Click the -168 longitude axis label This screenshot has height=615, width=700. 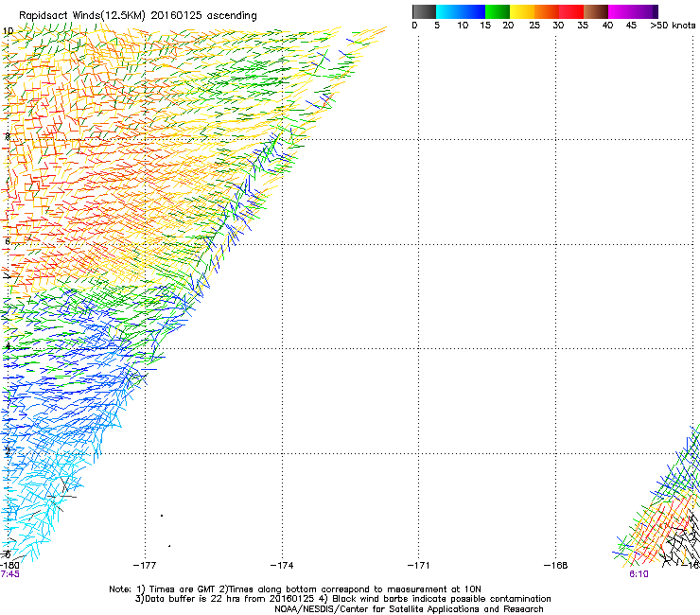pyautogui.click(x=555, y=566)
